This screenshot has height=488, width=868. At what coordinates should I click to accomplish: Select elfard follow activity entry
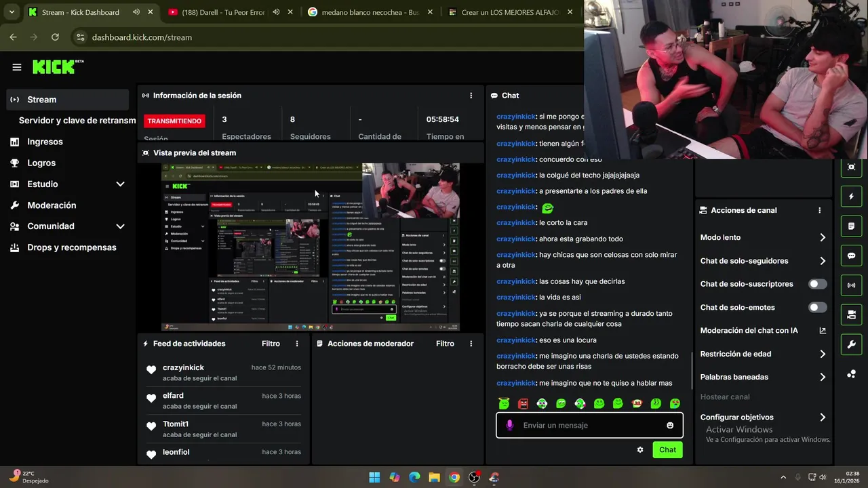pyautogui.click(x=224, y=401)
